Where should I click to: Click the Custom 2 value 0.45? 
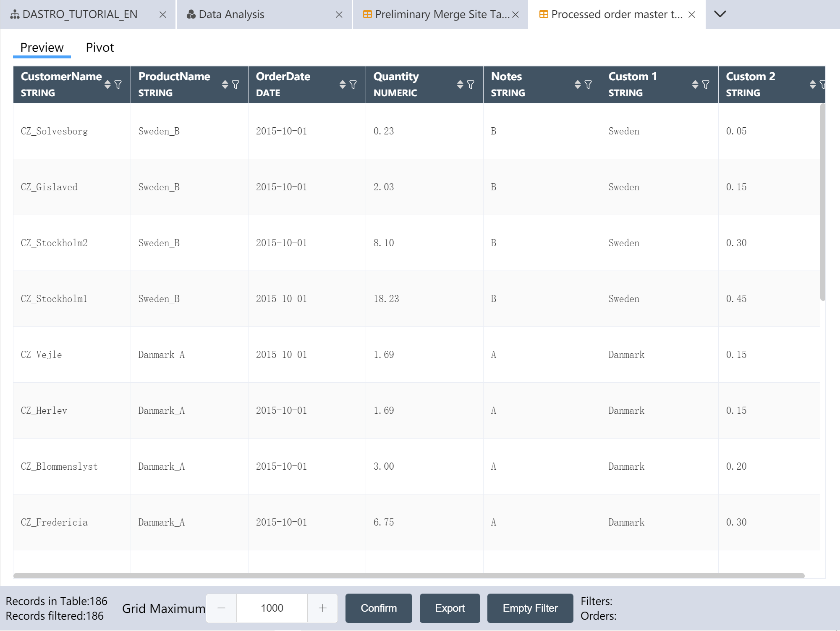736,299
